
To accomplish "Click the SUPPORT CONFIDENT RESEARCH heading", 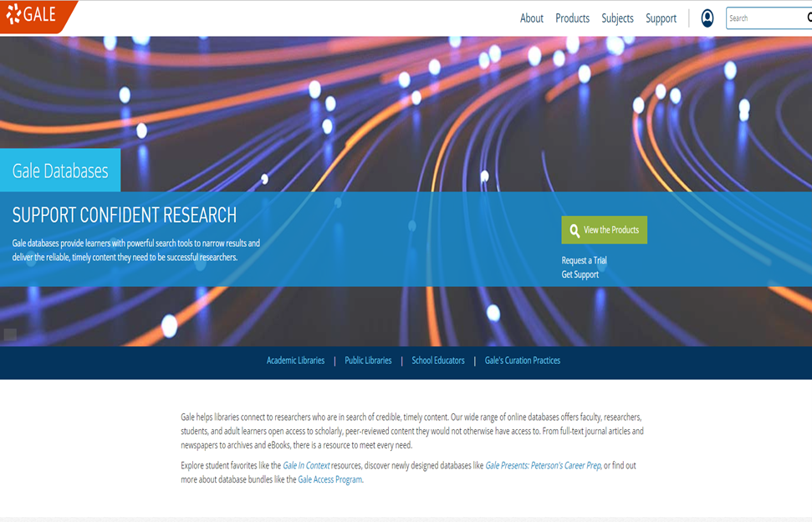I will [125, 215].
